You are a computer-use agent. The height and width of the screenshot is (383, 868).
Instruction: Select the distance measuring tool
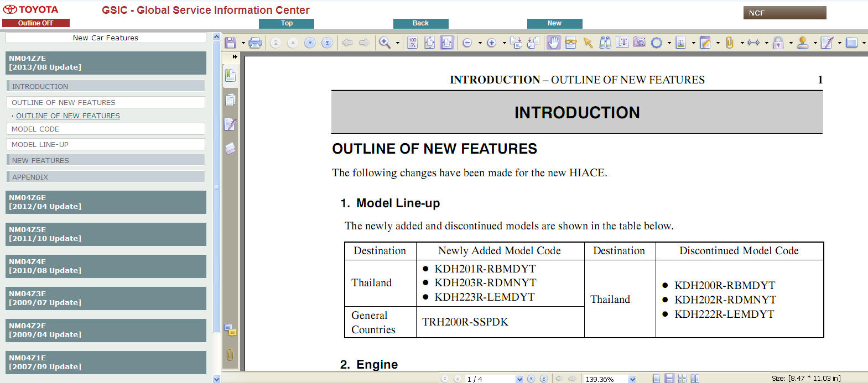[753, 43]
